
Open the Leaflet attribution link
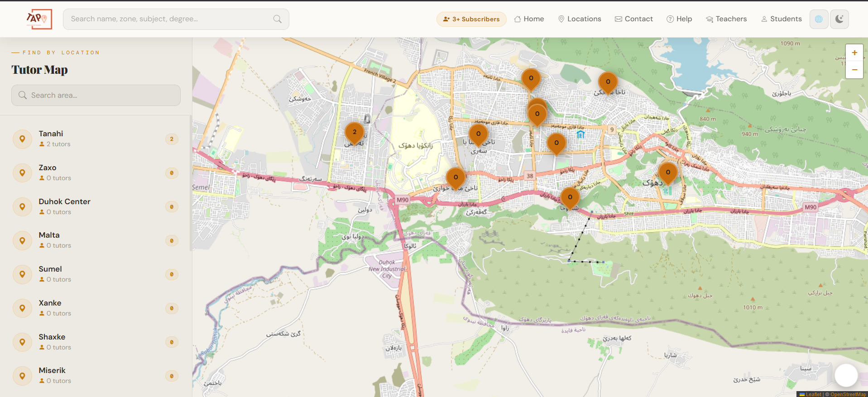tap(810, 394)
